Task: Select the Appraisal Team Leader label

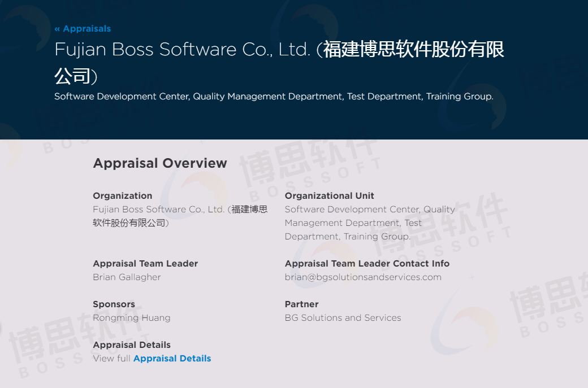Action: click(145, 264)
